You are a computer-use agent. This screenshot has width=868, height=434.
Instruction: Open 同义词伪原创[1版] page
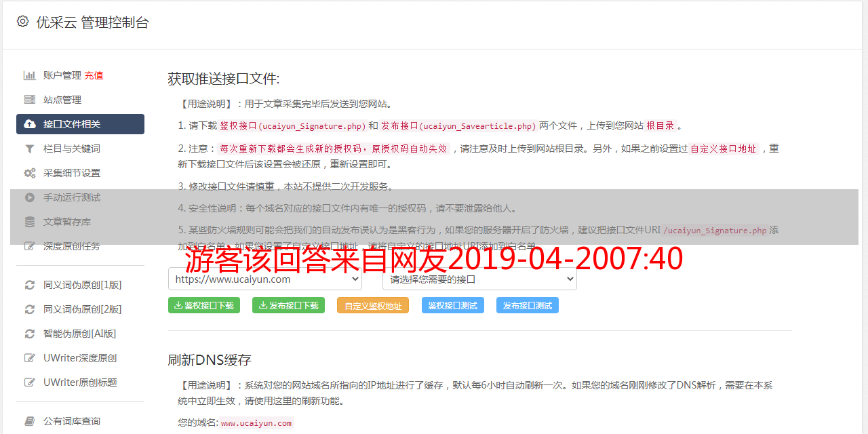coord(80,285)
